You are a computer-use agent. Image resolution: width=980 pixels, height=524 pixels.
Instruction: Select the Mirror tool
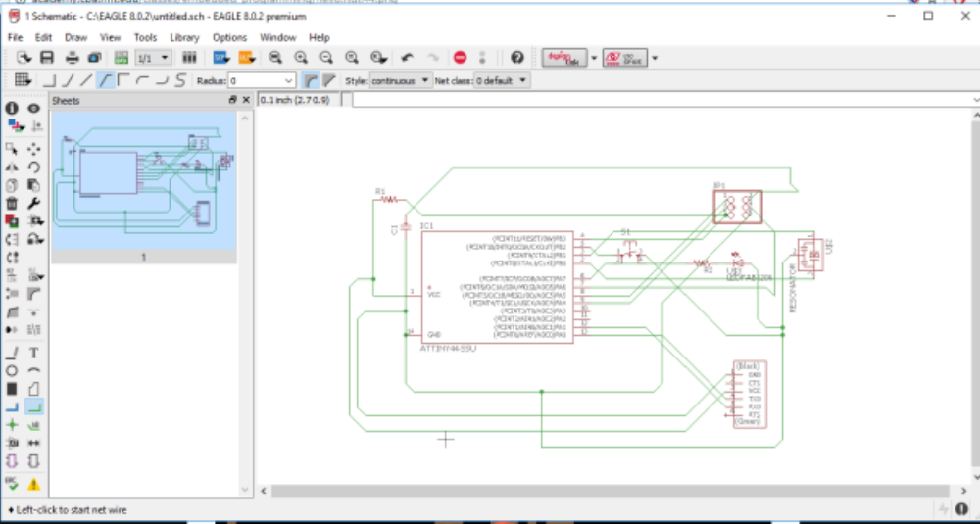12,167
